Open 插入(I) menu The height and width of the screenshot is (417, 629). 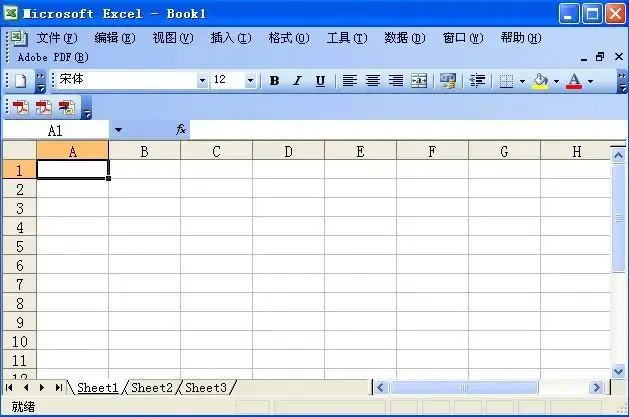231,38
